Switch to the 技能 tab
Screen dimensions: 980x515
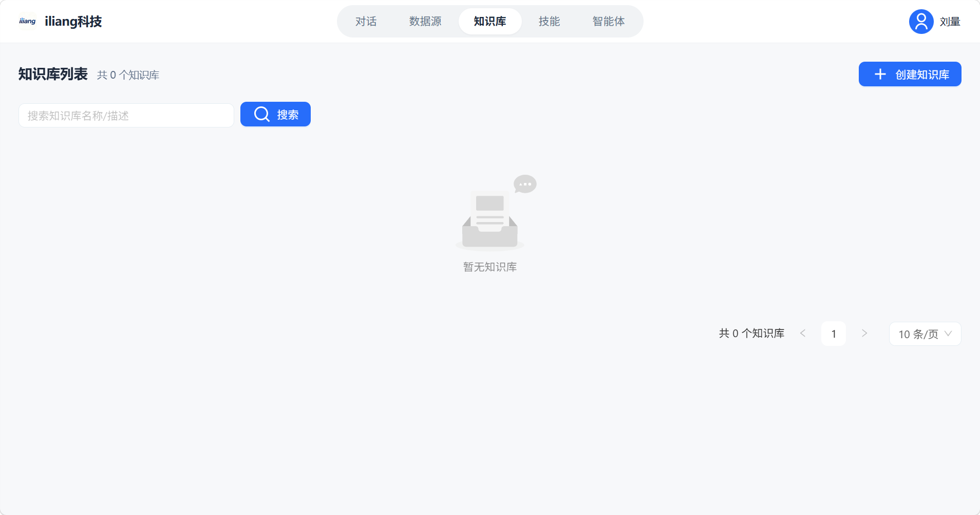pyautogui.click(x=549, y=21)
